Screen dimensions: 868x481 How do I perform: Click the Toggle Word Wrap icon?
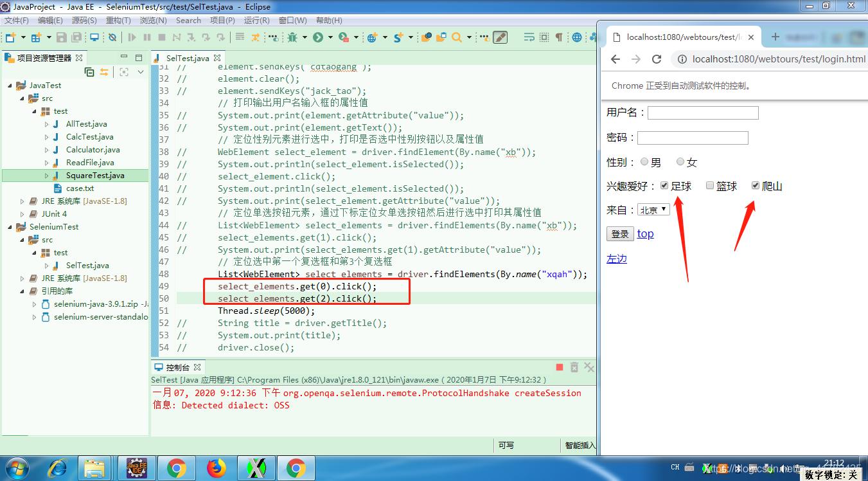[x=529, y=37]
